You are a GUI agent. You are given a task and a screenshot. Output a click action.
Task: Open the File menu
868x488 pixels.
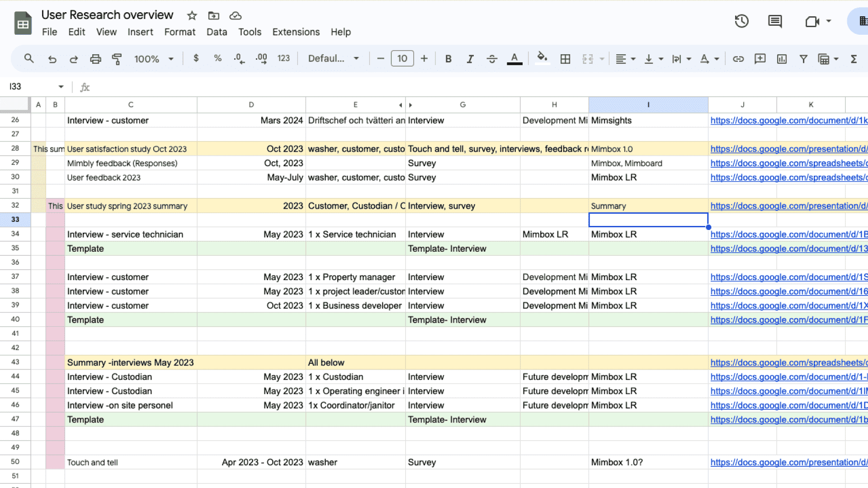(x=49, y=32)
